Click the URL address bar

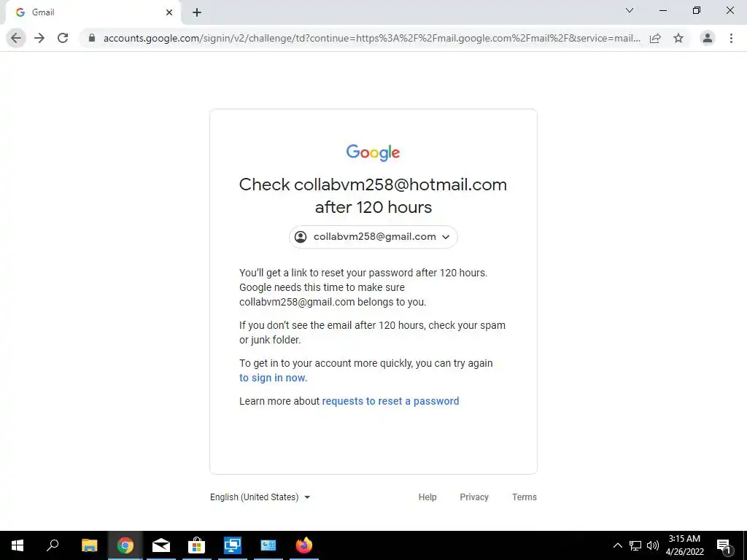coord(371,38)
